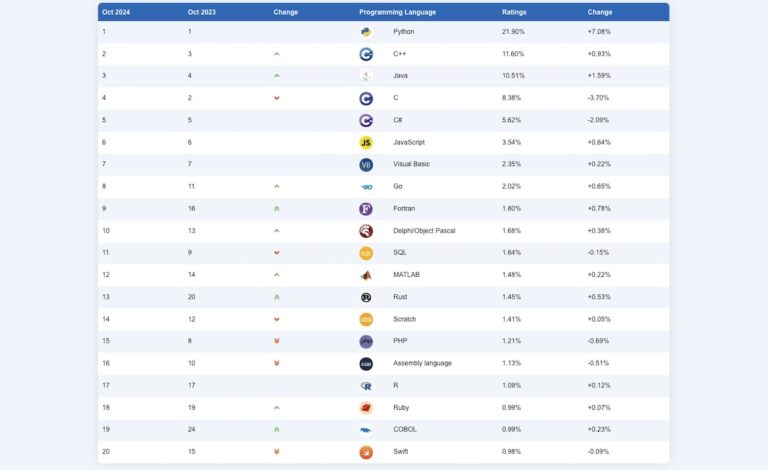Viewport: 768px width, 470px height.
Task: Click the Rust gear logo
Action: pos(366,297)
